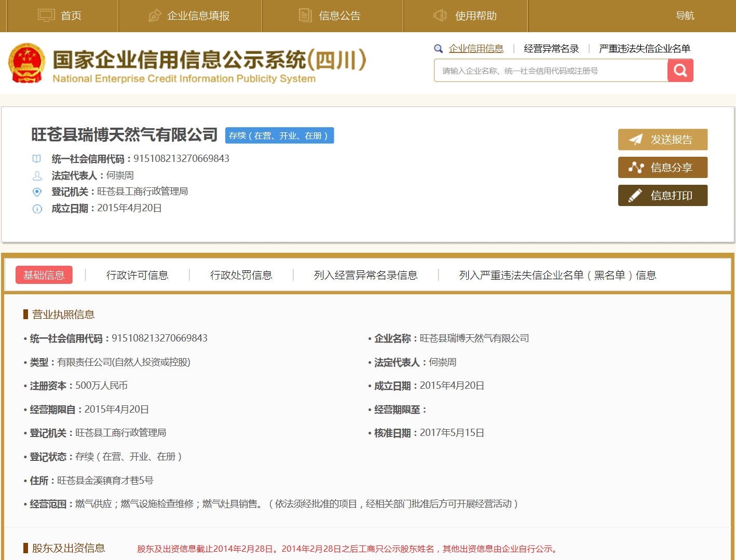Open 企业信息填报 menu item
The height and width of the screenshot is (560, 736).
[198, 16]
